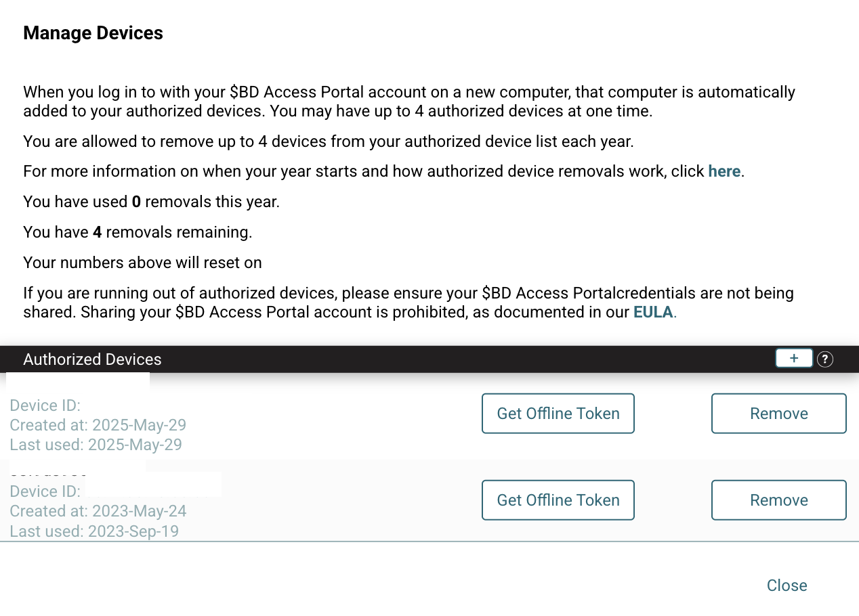Select the "Created at: 2023-May-24" text

pyautogui.click(x=98, y=511)
